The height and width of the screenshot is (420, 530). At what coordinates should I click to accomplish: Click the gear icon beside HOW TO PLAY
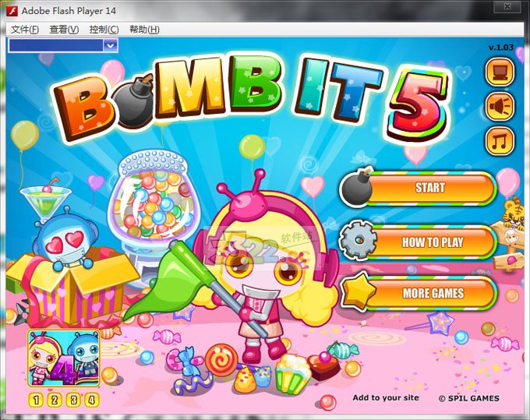click(x=359, y=240)
